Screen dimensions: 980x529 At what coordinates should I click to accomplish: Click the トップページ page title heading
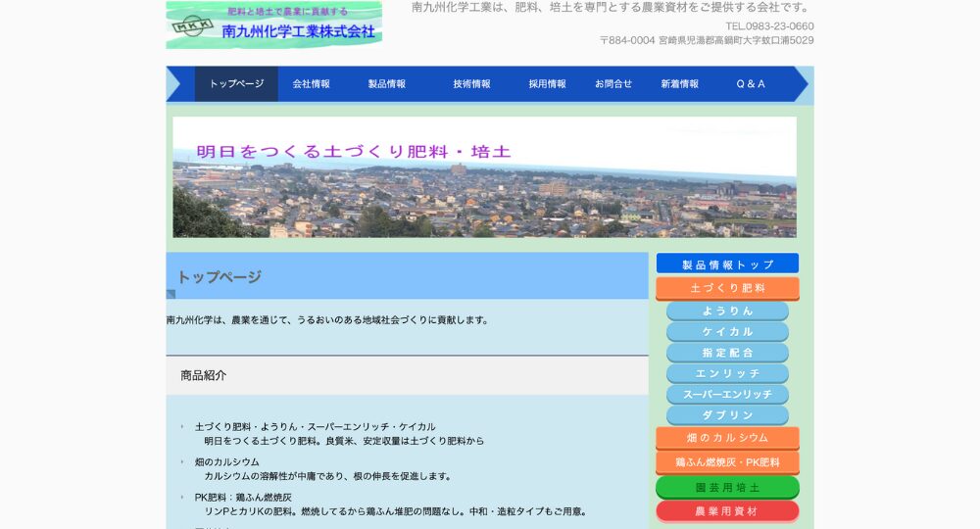click(x=220, y=276)
